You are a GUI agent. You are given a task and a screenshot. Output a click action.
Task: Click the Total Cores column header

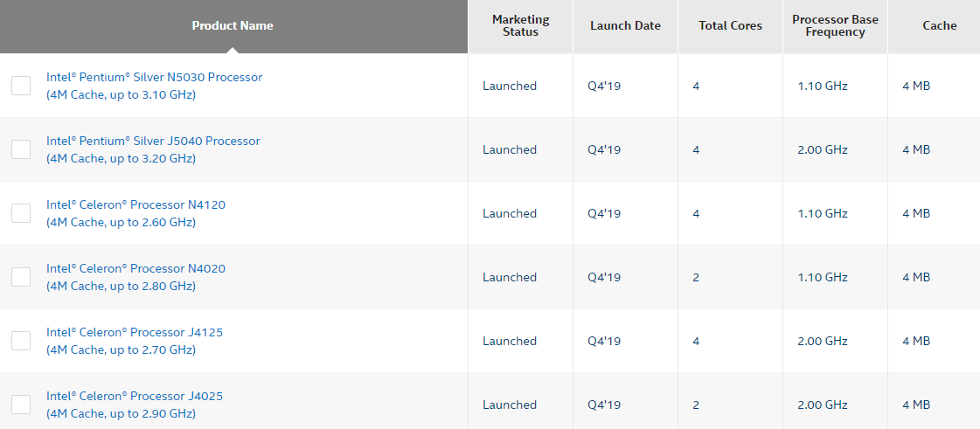click(730, 25)
